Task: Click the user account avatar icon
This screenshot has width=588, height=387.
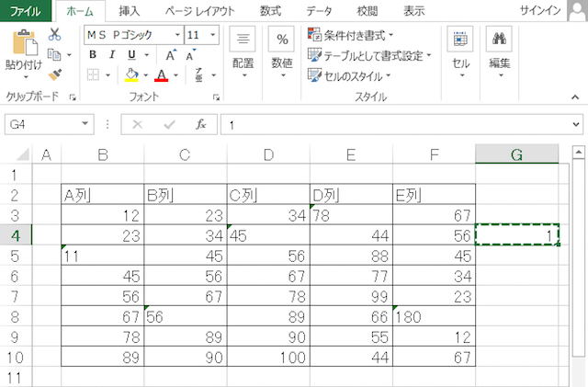Action: coord(577,10)
